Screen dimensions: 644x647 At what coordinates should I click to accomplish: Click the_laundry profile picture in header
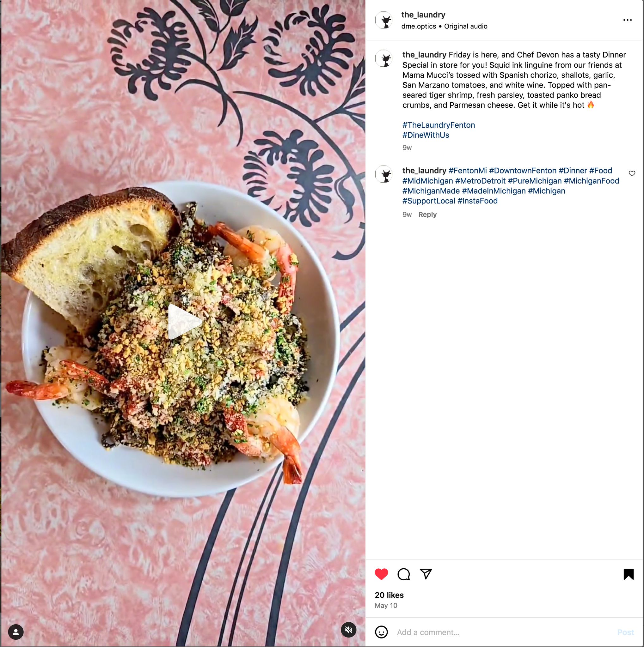384,20
